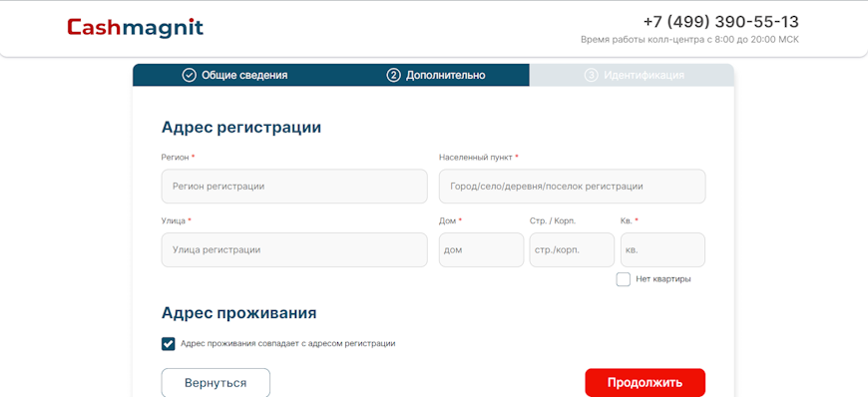Focus the стр./корп. field
This screenshot has width=868, height=397.
click(572, 249)
